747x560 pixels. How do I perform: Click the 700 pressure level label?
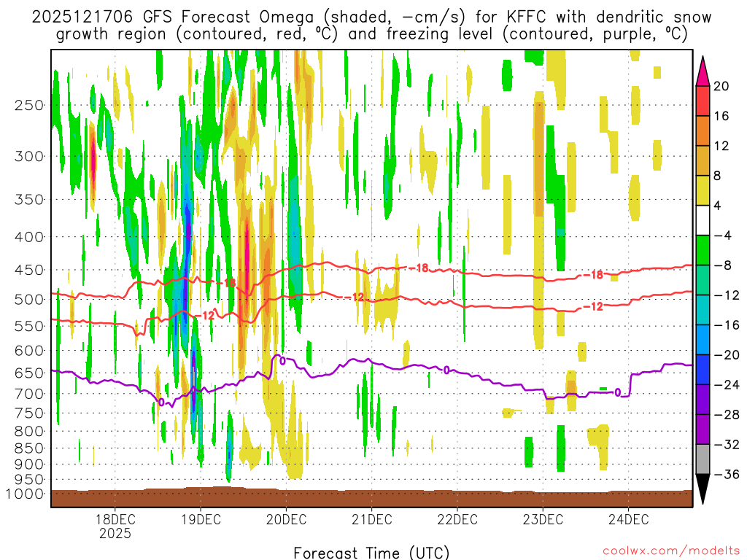(29, 394)
